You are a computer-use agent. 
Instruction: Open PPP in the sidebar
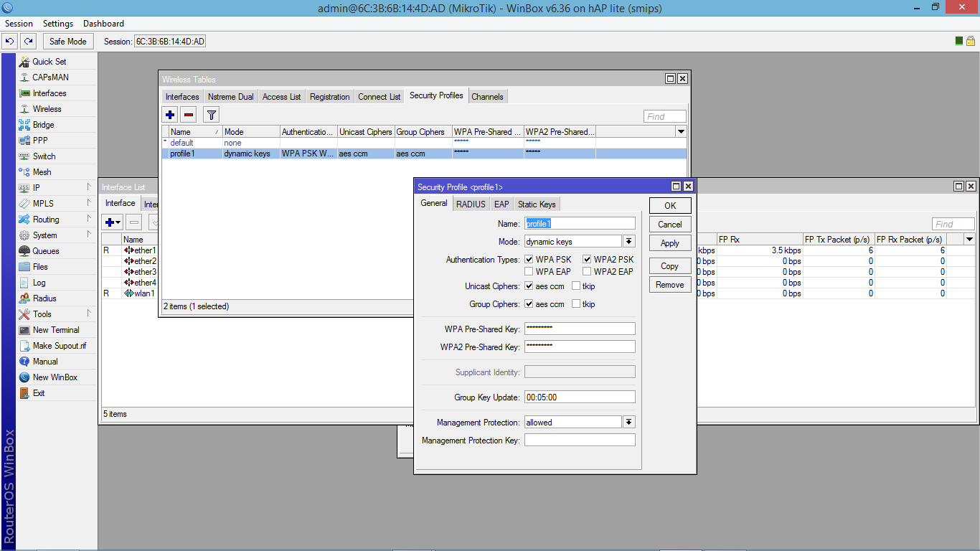pos(40,141)
